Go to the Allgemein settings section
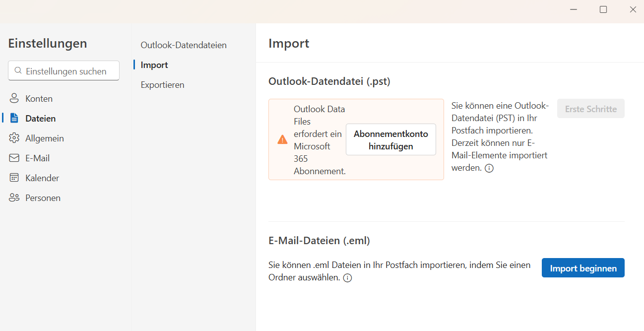Viewport: 644px width, 331px height. tap(45, 138)
